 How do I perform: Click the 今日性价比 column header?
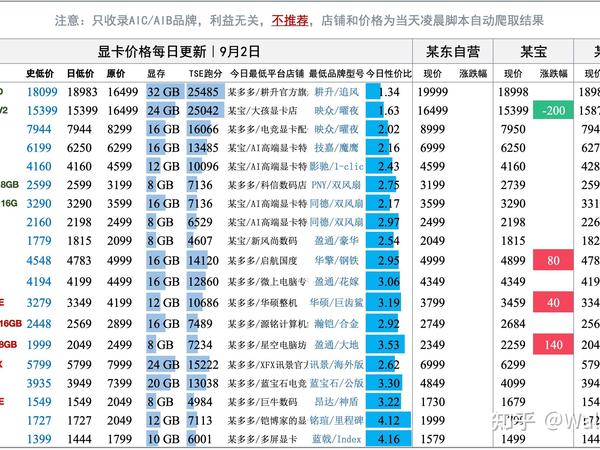tap(389, 73)
